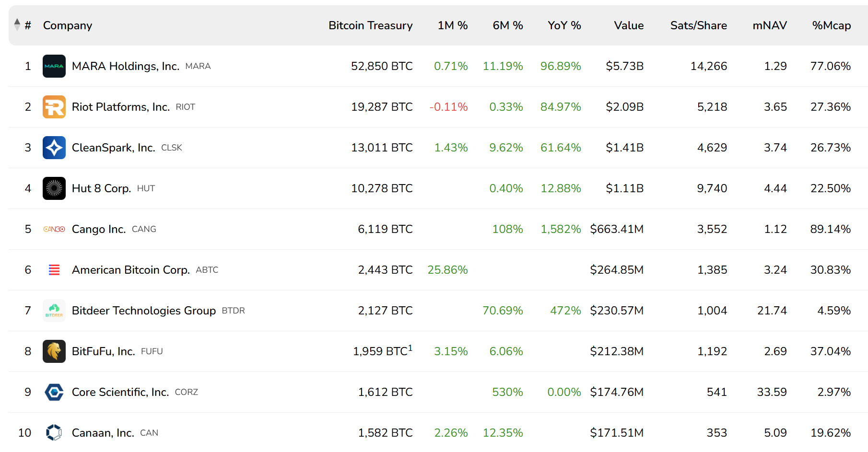The height and width of the screenshot is (452, 868).
Task: Open Core Scientific, Inc. company page
Action: (x=120, y=392)
